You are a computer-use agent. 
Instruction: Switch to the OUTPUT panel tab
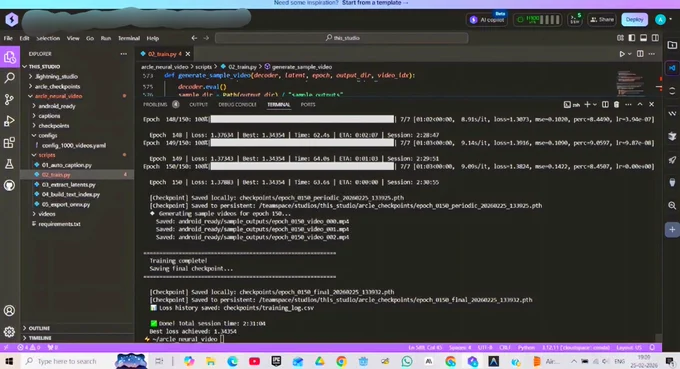pyautogui.click(x=199, y=104)
